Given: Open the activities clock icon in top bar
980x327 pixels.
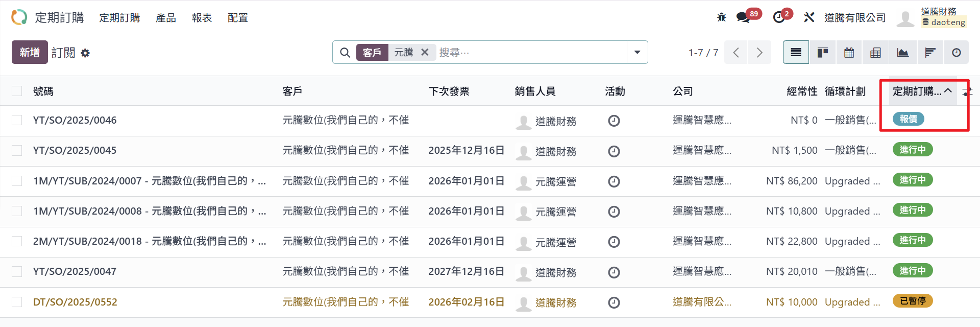Looking at the screenshot, I should tap(779, 17).
